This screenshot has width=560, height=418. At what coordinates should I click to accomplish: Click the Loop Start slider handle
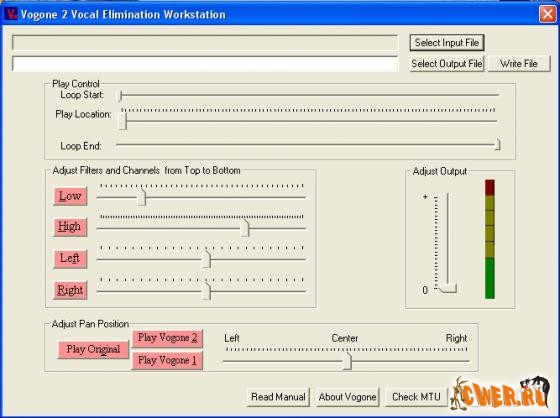(121, 95)
